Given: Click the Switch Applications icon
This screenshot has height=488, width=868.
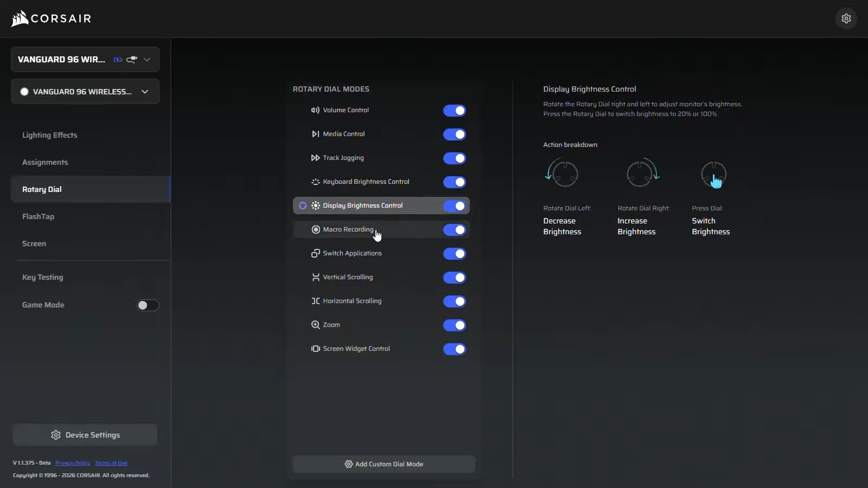Looking at the screenshot, I should (x=315, y=253).
